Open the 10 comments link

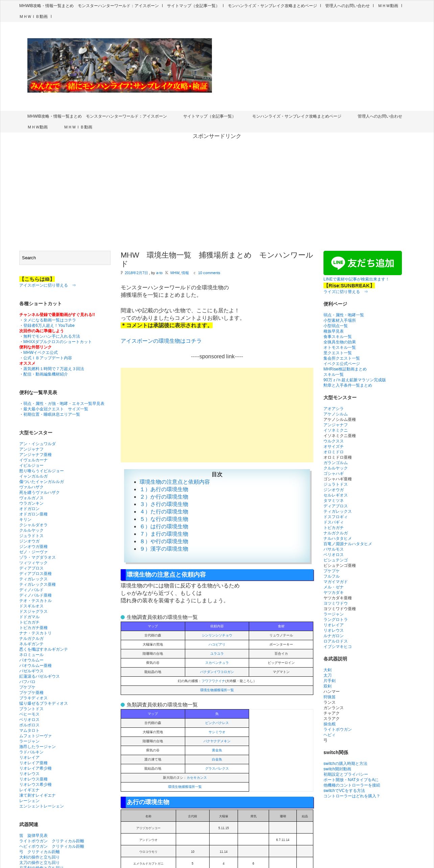click(209, 273)
